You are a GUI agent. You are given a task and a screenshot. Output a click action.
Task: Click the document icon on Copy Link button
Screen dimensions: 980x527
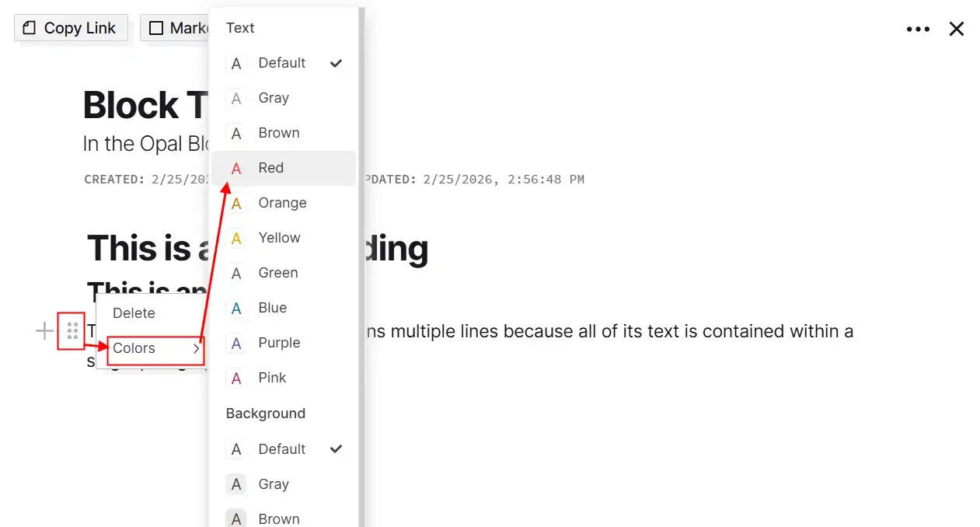(x=29, y=27)
